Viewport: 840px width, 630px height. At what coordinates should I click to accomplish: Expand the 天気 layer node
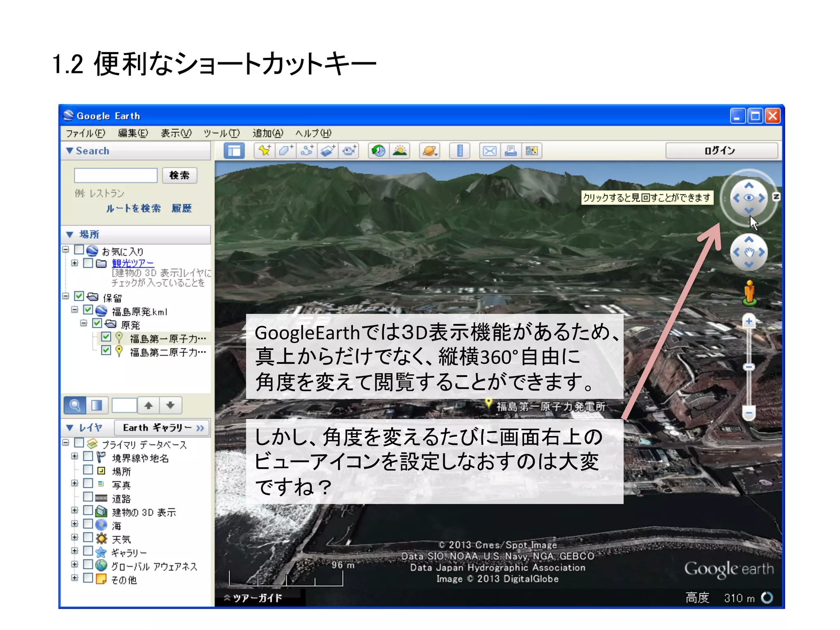point(75,537)
